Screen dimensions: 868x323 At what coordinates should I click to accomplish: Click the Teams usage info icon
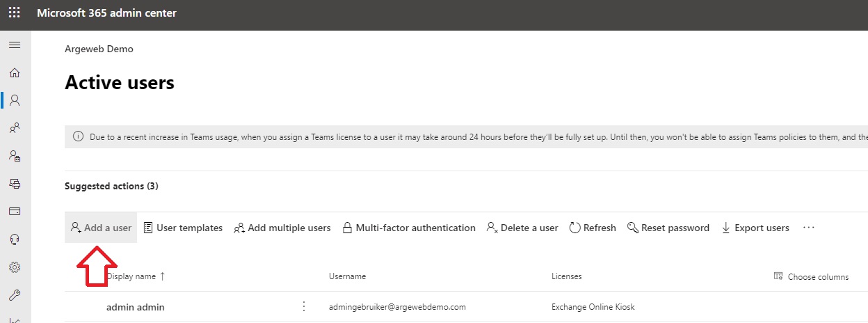[78, 137]
